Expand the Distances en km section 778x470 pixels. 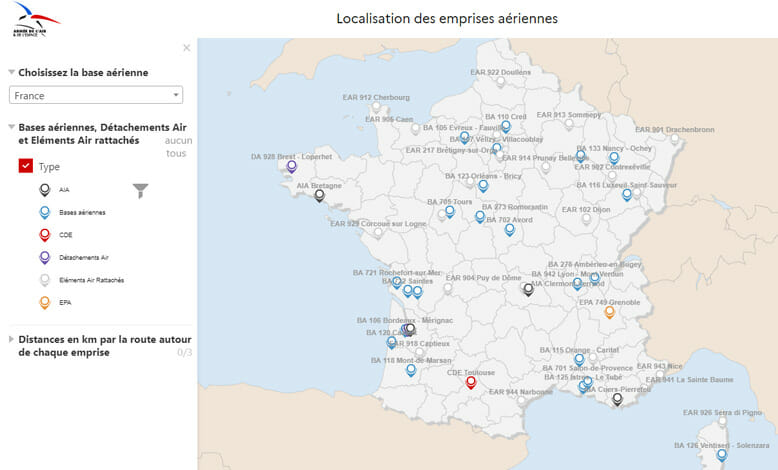click(11, 339)
